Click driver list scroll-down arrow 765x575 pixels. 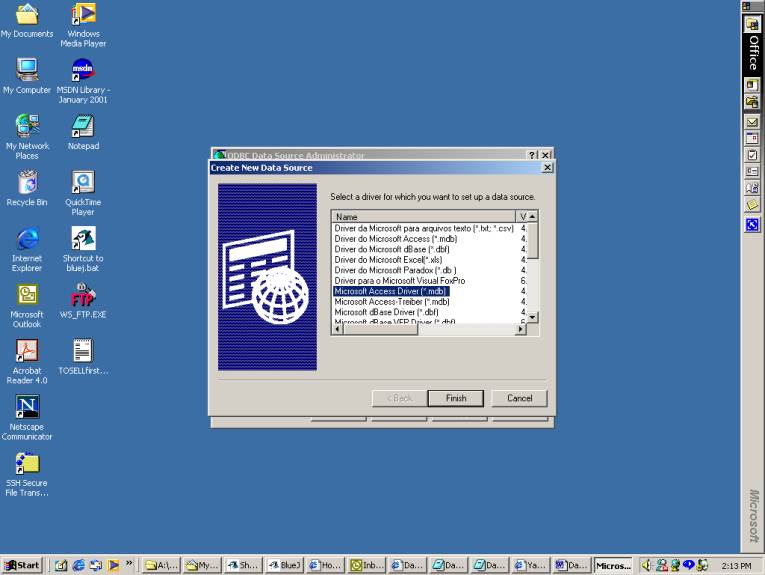coord(532,317)
